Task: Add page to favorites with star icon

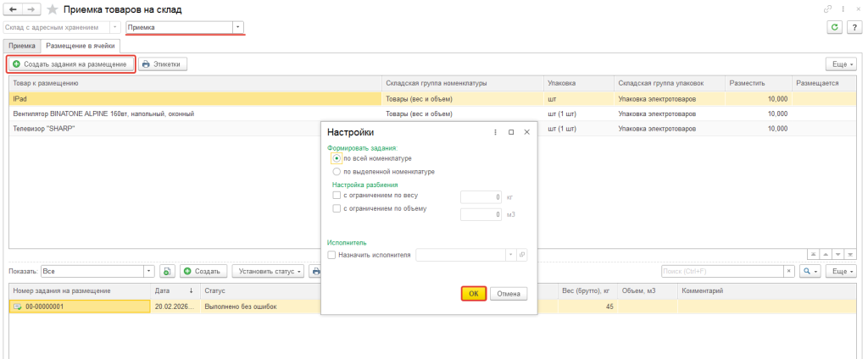Action: point(53,9)
